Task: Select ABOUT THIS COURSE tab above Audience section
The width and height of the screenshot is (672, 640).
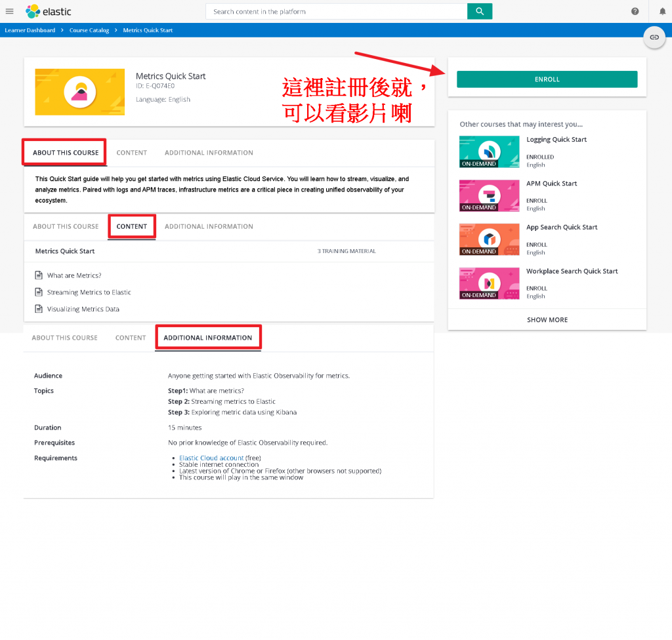Action: [65, 338]
